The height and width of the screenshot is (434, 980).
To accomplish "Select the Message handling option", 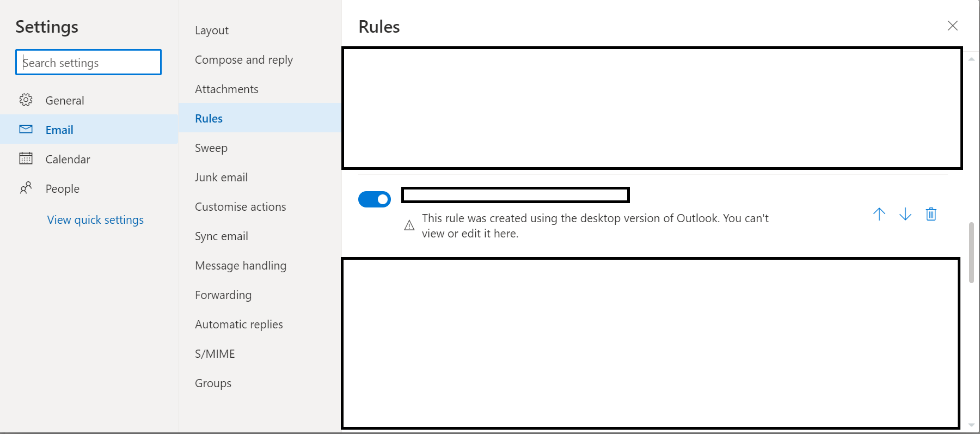I will (240, 265).
